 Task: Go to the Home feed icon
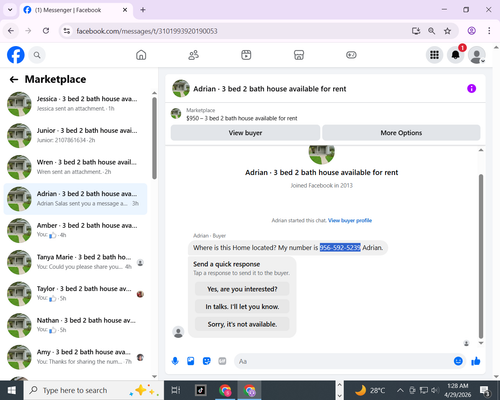141,55
